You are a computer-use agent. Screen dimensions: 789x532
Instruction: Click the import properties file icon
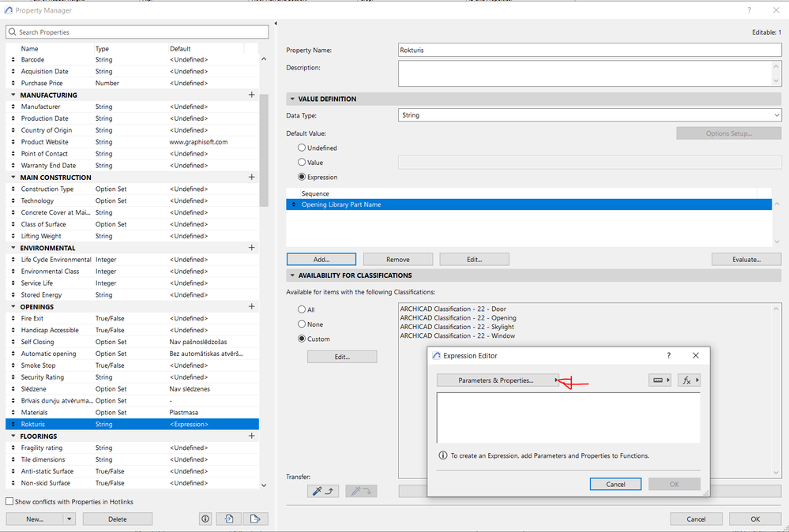point(229,519)
